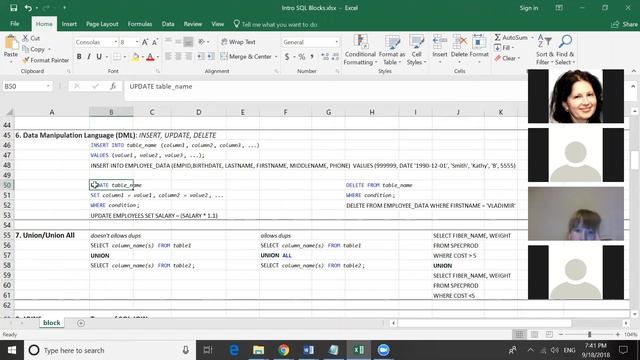Apply red font color A
The width and height of the screenshot is (640, 360).
point(150,57)
